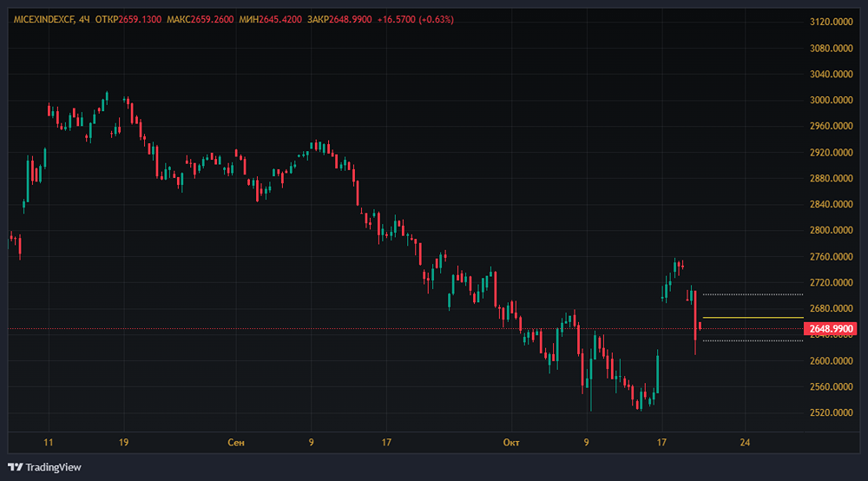Screen dimensions: 868x481
Task: Select the upper white dotted horizontal line
Action: click(x=751, y=294)
